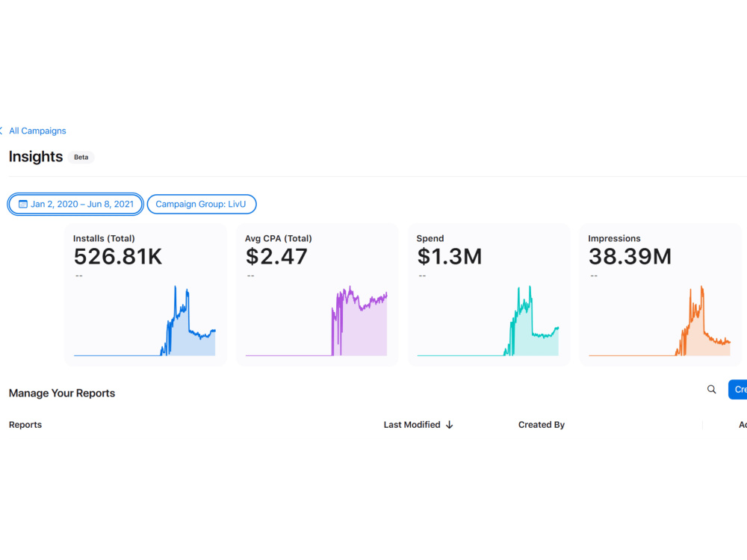Click the Reports column header
Image resolution: width=747 pixels, height=560 pixels.
[25, 425]
